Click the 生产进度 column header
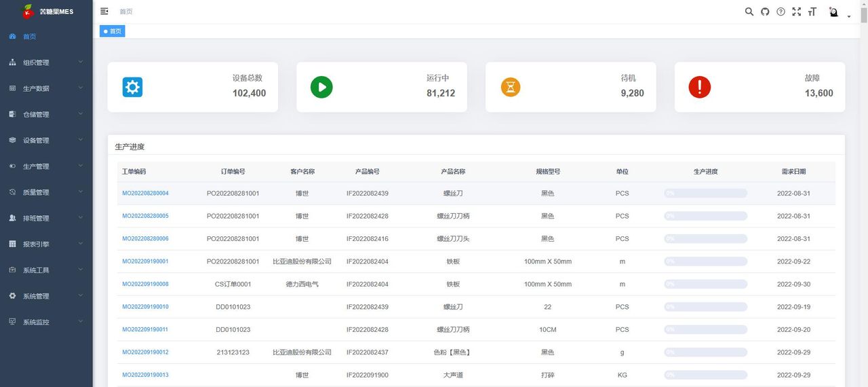Viewport: 868px width, 387px height. [x=705, y=172]
